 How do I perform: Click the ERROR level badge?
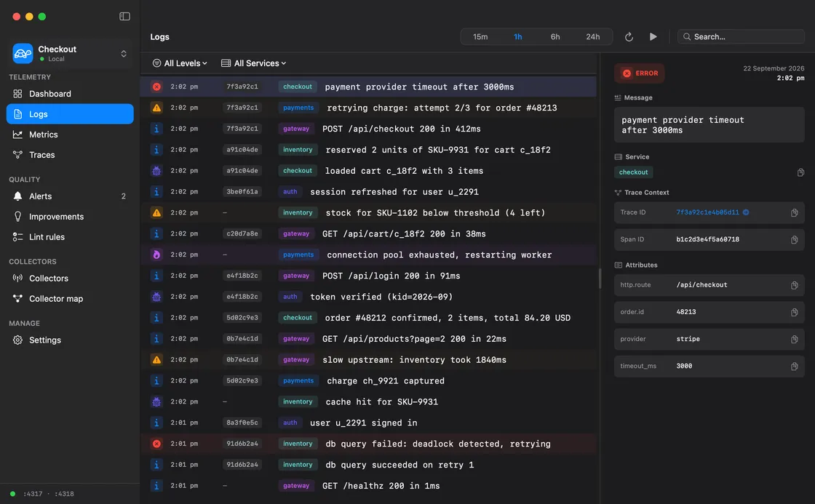pyautogui.click(x=640, y=73)
